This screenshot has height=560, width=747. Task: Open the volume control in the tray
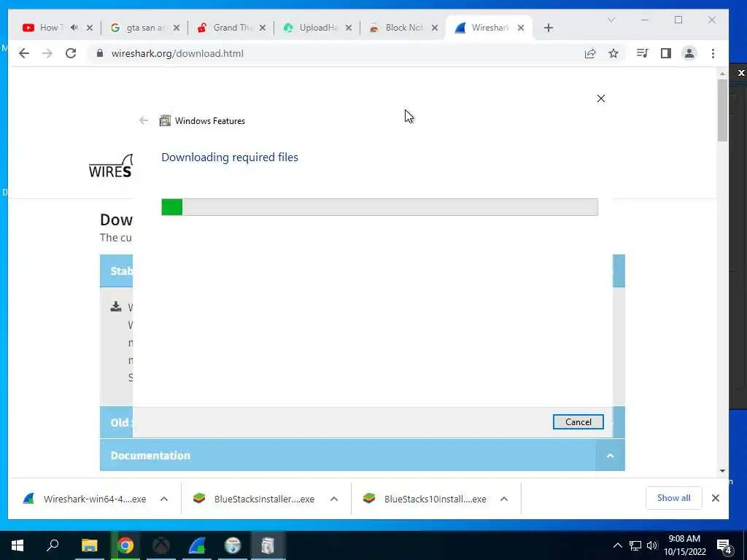pyautogui.click(x=652, y=545)
